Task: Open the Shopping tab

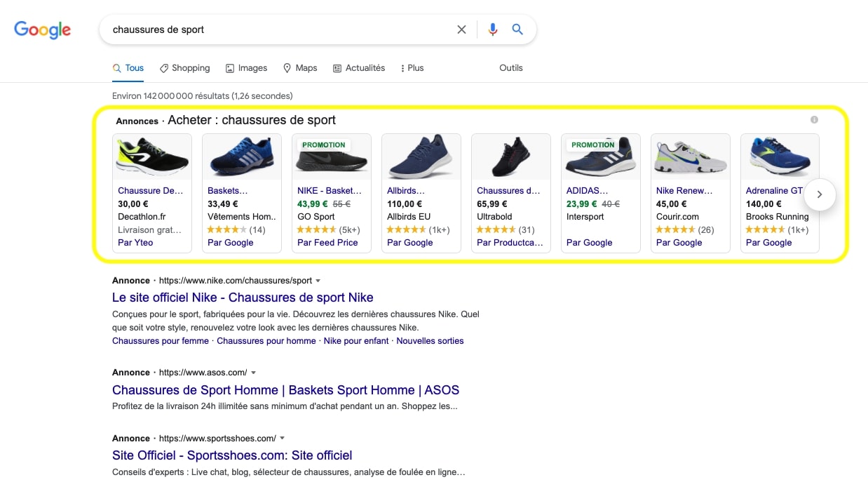Action: (185, 68)
